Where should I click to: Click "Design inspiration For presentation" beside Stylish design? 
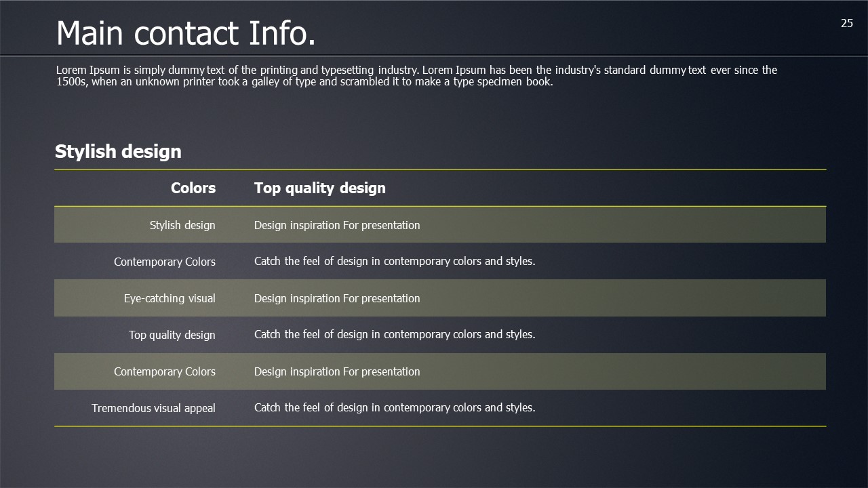[x=337, y=225]
